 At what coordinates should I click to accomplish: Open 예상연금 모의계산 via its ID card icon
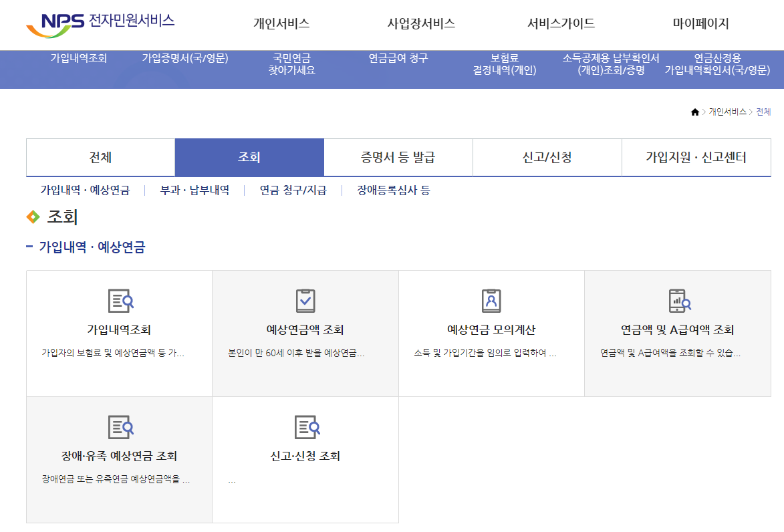(491, 299)
